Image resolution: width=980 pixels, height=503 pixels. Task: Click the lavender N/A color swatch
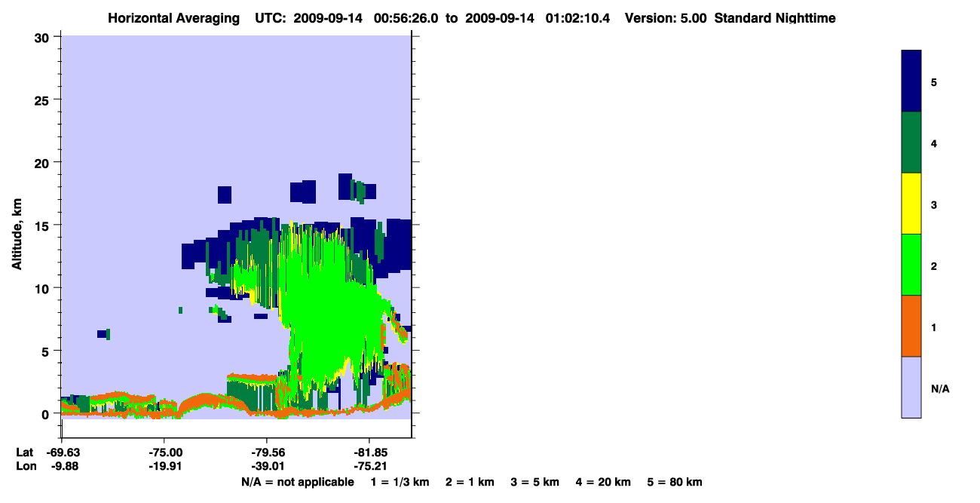(x=911, y=387)
